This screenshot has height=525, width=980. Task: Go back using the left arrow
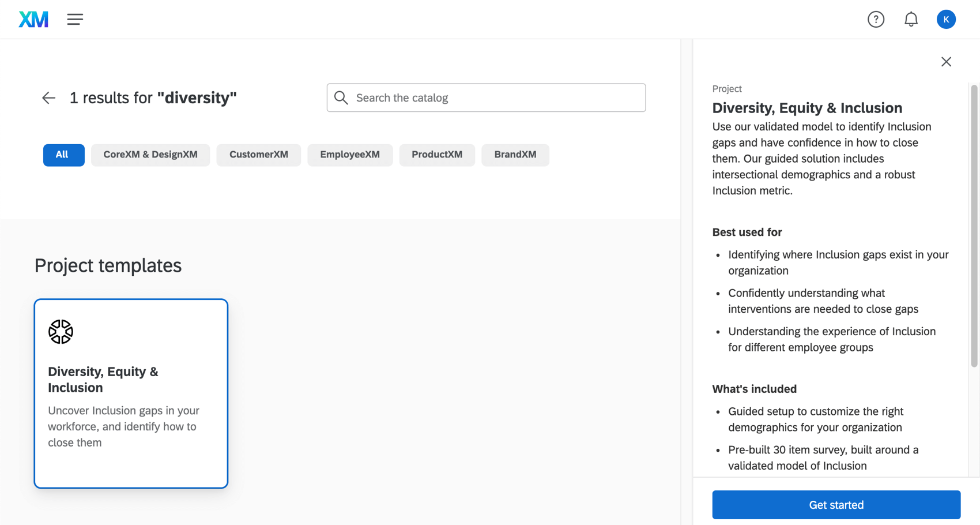tap(49, 98)
